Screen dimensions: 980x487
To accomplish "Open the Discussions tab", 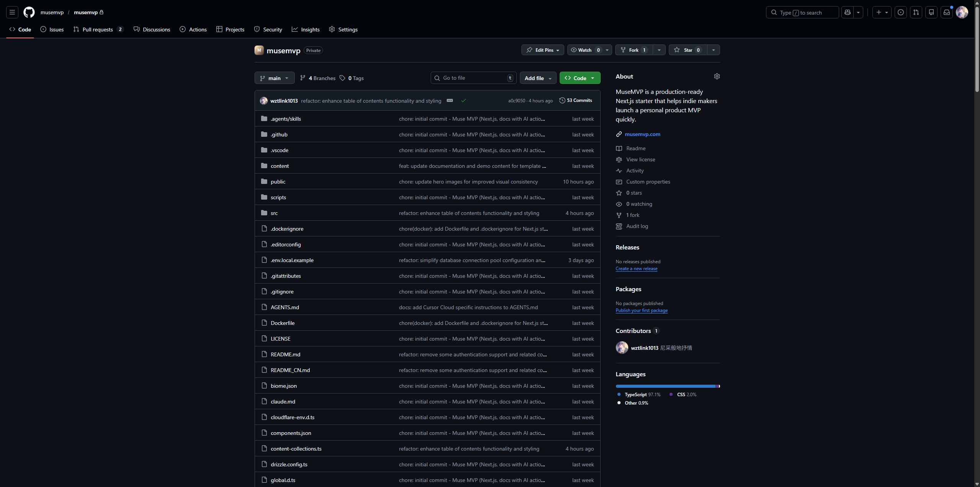I will [x=152, y=30].
